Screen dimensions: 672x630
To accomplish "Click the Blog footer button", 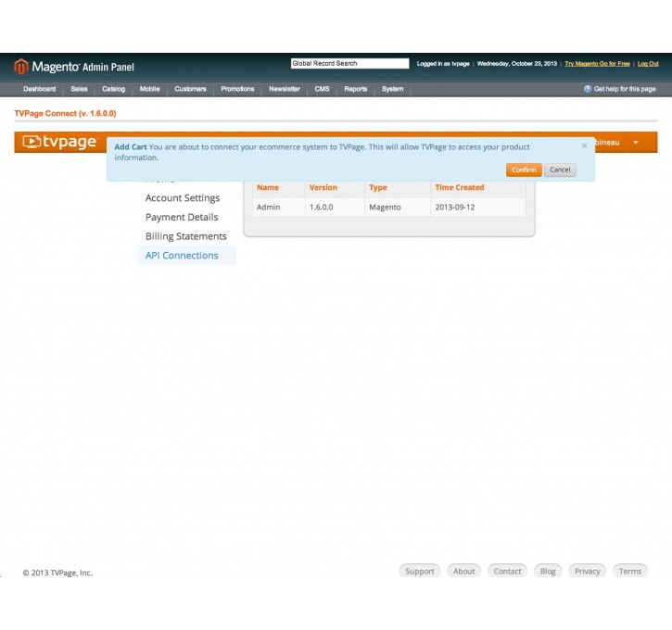I will (548, 571).
